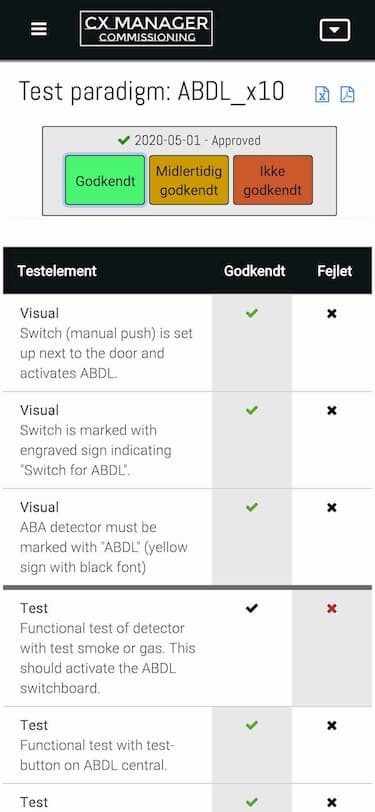Open the top-right dropdown arrow box

(335, 30)
